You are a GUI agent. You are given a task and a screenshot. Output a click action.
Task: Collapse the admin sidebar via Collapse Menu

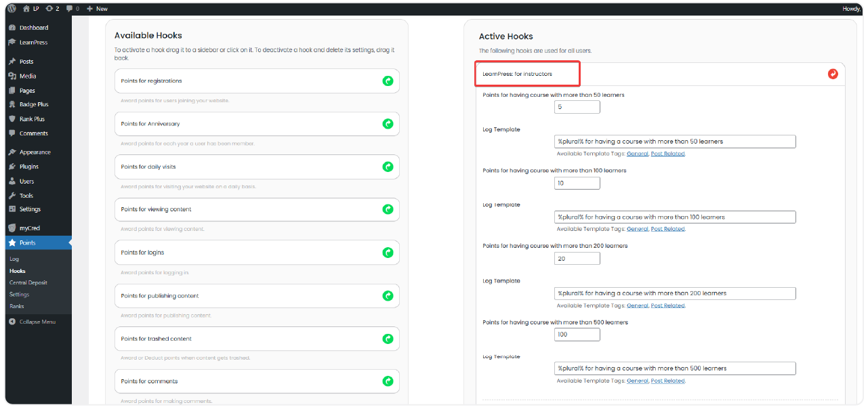pyautogui.click(x=33, y=322)
